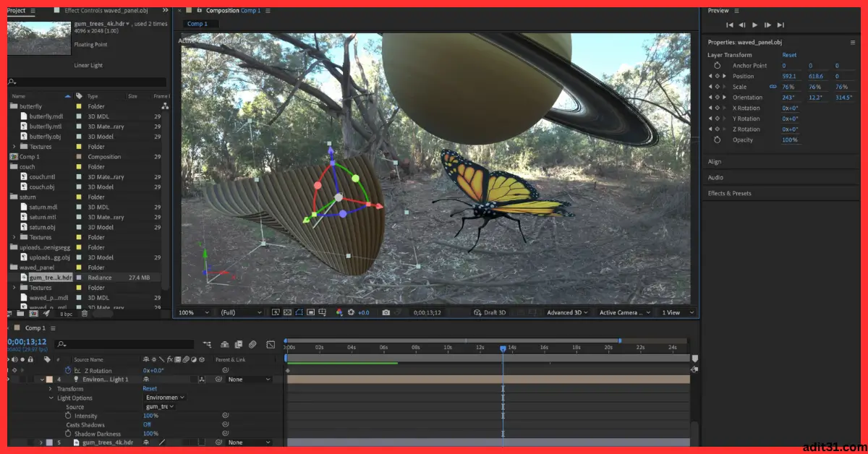Take a snapshot with camera icon
Viewport: 868px width, 454px height.
386,312
